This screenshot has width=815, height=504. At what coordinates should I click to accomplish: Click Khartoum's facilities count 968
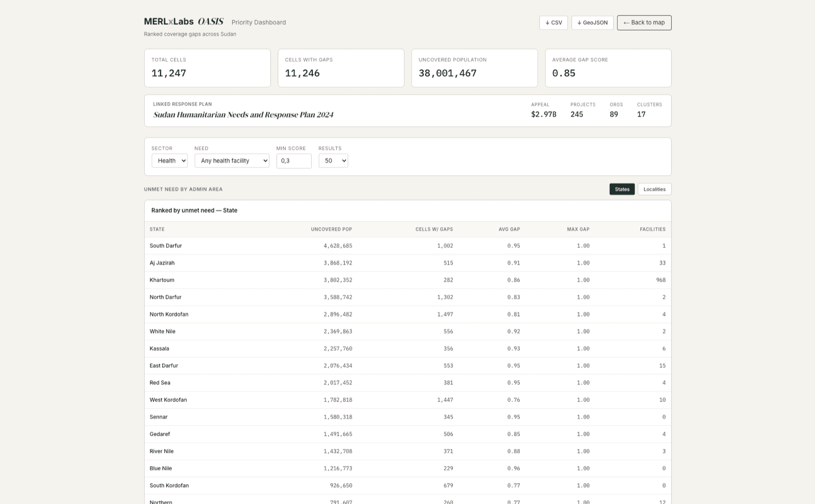click(x=661, y=280)
